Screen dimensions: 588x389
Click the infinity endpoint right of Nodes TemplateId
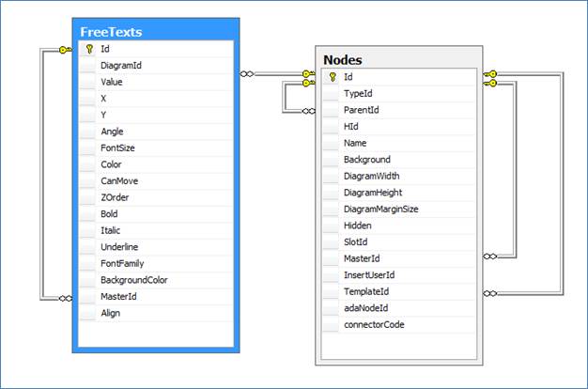[x=489, y=292]
